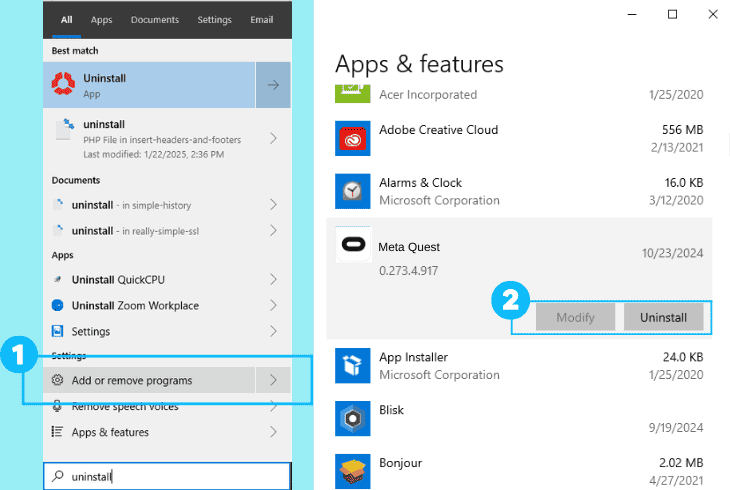The image size is (730, 490).
Task: Select the Bonjour entry
Action: click(519, 471)
